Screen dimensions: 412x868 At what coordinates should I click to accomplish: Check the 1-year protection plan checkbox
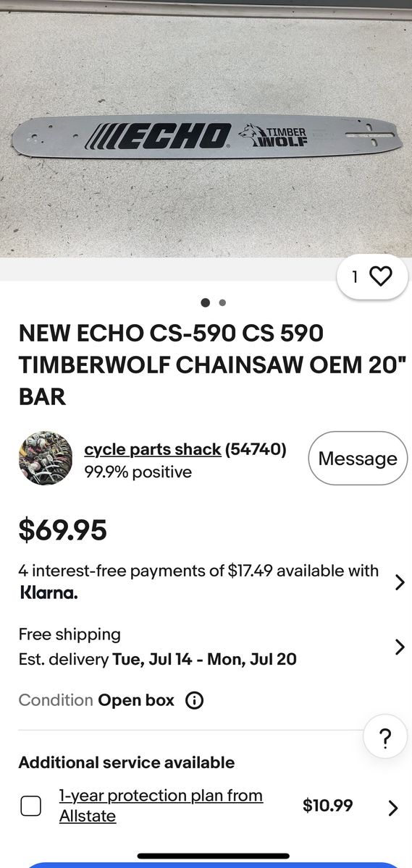(x=30, y=806)
